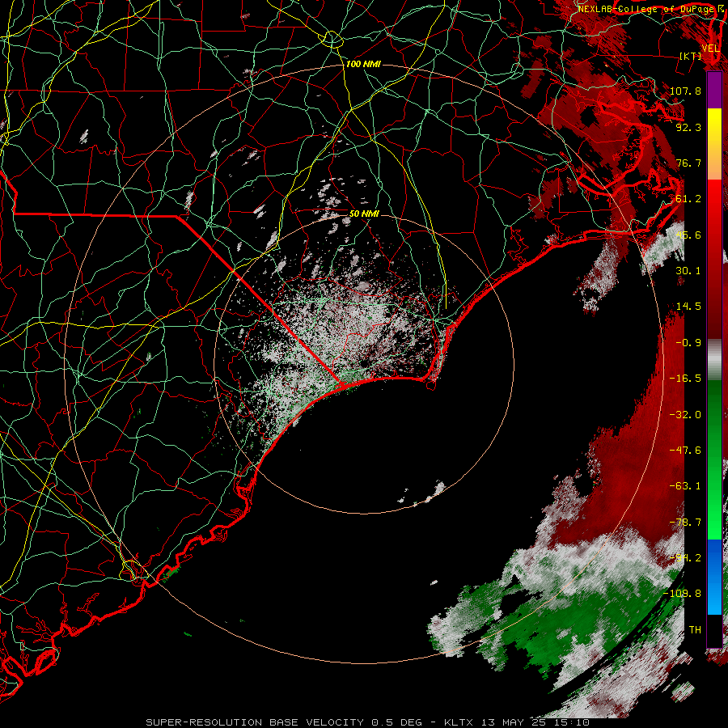
Task: Select the 30.1 legend value
Action: [688, 271]
